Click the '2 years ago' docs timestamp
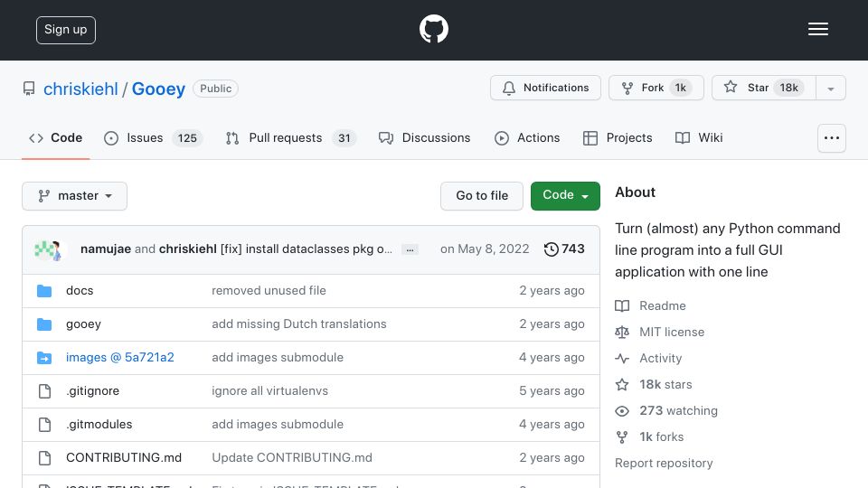 [552, 290]
